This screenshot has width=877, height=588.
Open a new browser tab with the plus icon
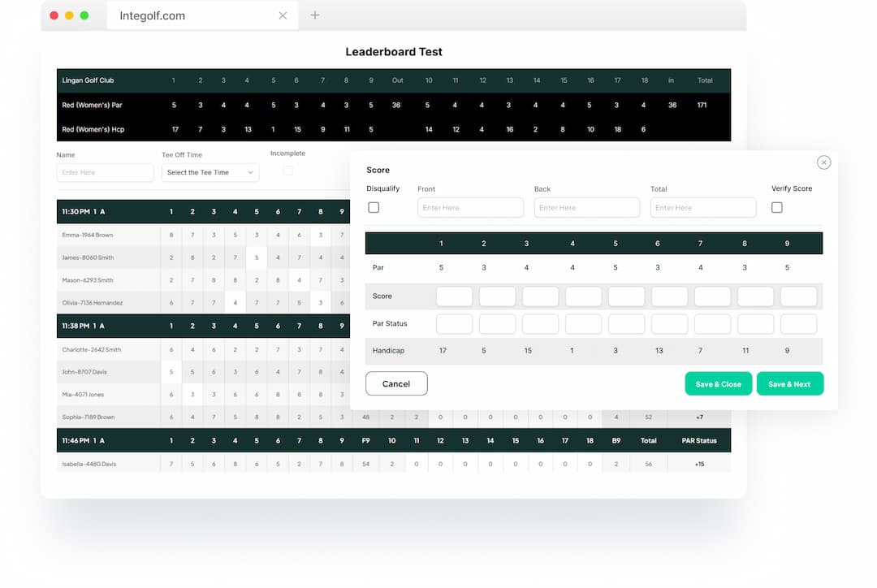(x=315, y=15)
